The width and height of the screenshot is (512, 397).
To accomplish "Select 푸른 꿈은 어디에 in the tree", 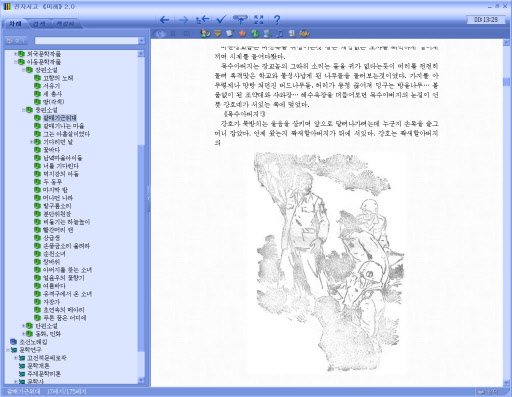I will pos(65,318).
